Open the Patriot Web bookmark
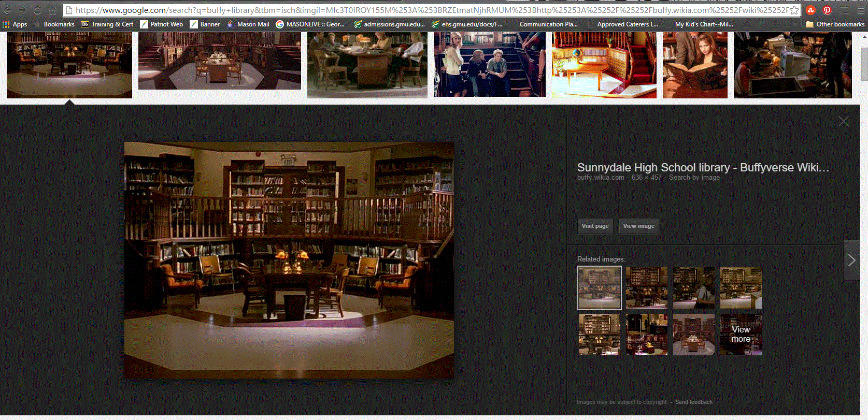The width and height of the screenshot is (868, 420). point(162,24)
